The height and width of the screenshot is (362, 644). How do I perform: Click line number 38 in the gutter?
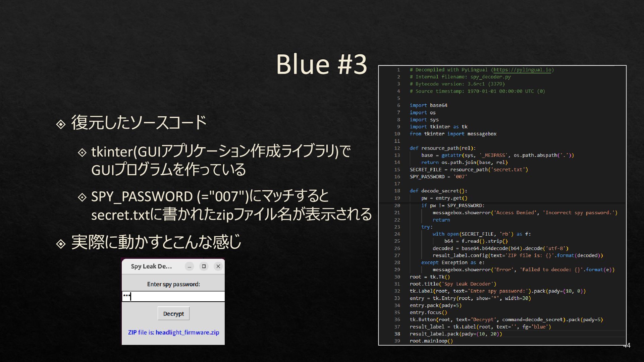point(397,334)
